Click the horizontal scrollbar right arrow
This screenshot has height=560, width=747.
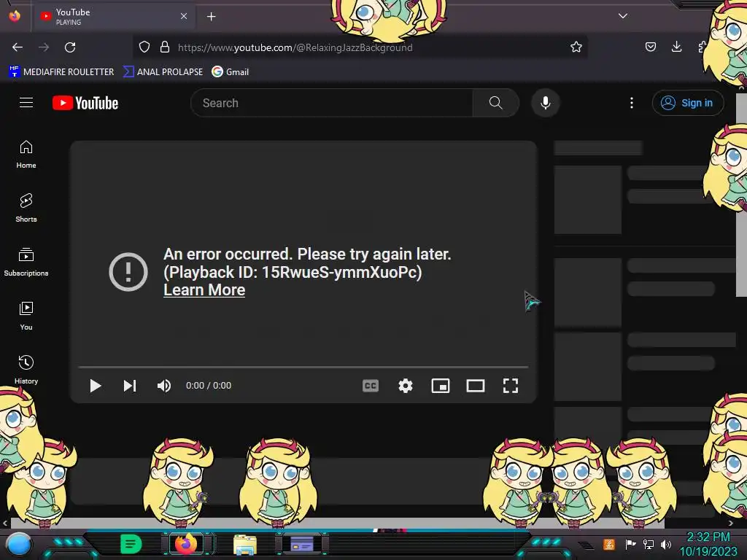(730, 524)
